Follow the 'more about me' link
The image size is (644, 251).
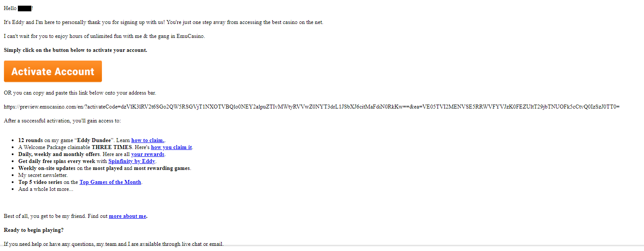[x=128, y=216]
